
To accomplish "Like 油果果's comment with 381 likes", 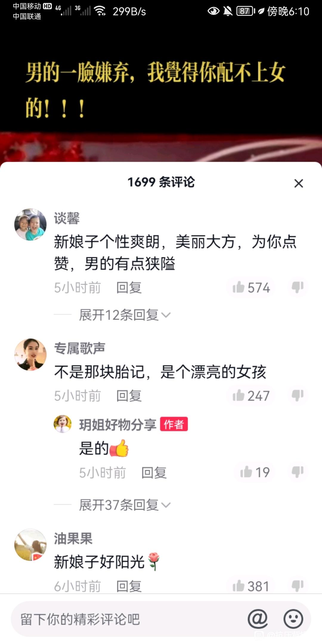I will click(x=251, y=586).
